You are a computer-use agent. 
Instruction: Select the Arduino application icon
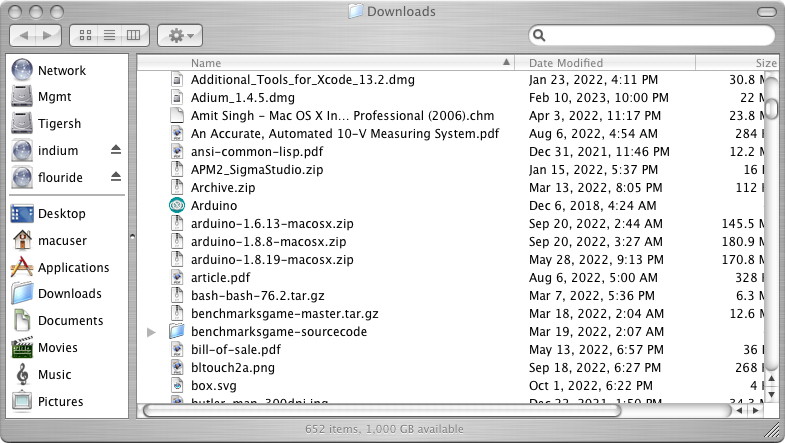click(177, 205)
